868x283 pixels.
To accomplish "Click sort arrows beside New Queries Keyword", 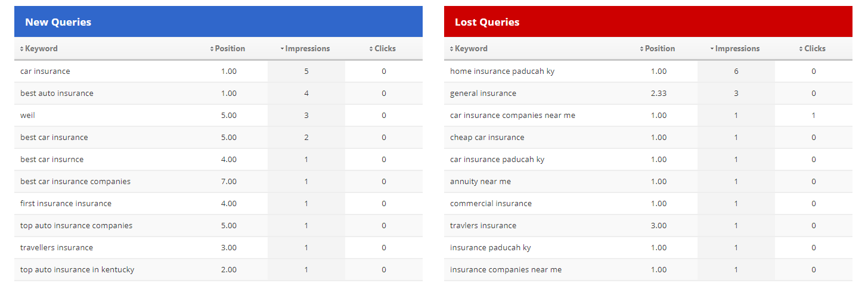I will click(x=22, y=49).
